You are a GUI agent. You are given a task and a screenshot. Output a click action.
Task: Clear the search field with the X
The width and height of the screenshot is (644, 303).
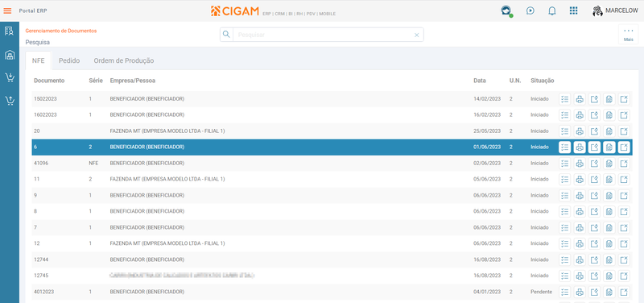(x=416, y=35)
